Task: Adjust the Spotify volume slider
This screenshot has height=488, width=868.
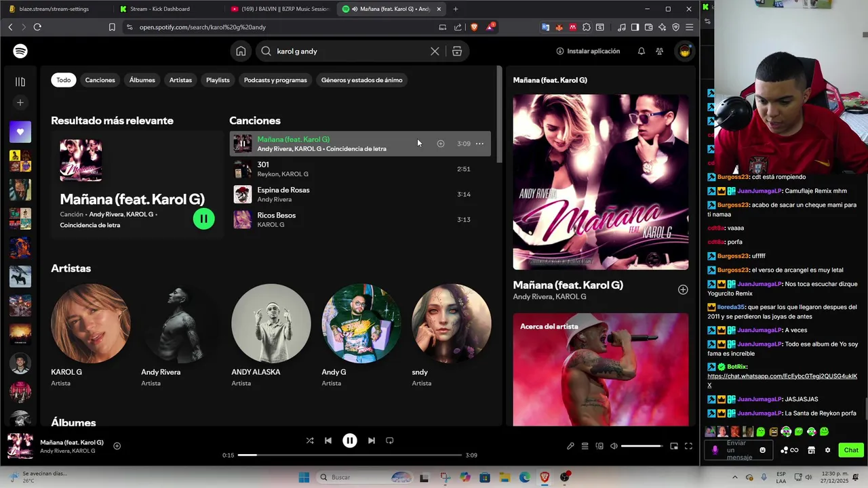Action: click(x=642, y=446)
